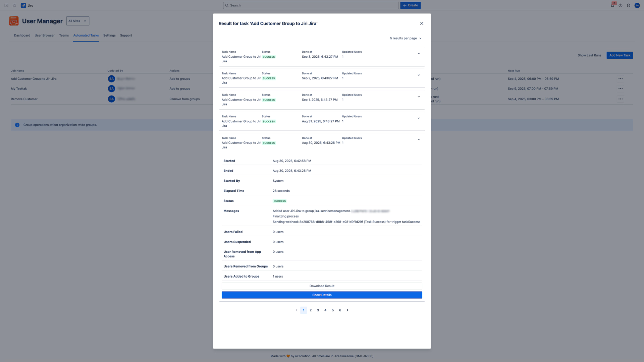
Task: Collapse the Aug 30, 2025 result row
Action: pos(419,140)
